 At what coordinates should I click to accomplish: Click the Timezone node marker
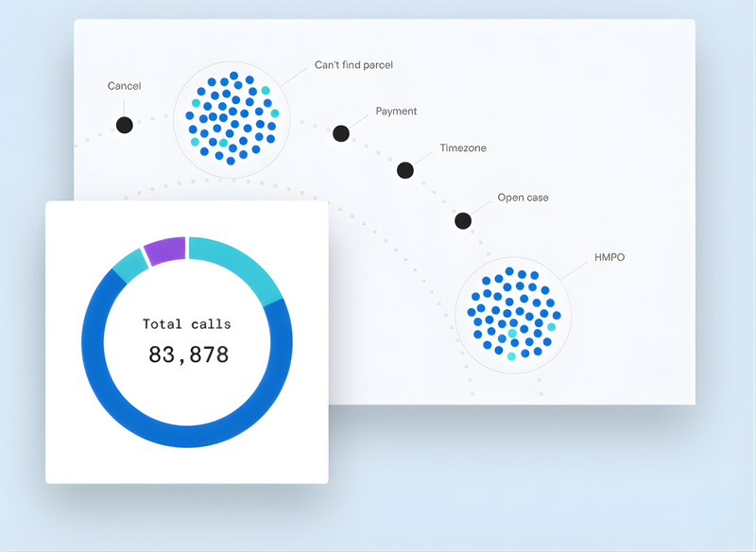(x=405, y=171)
